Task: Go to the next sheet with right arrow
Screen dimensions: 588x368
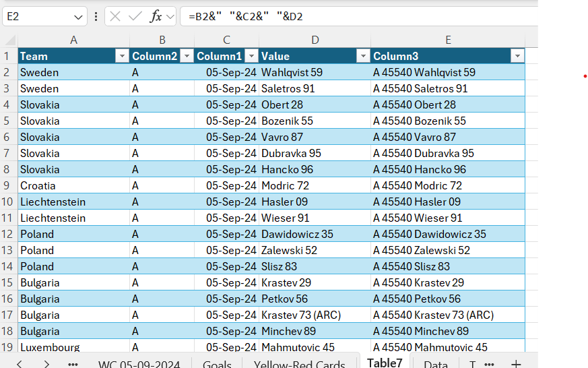Action: 46,363
